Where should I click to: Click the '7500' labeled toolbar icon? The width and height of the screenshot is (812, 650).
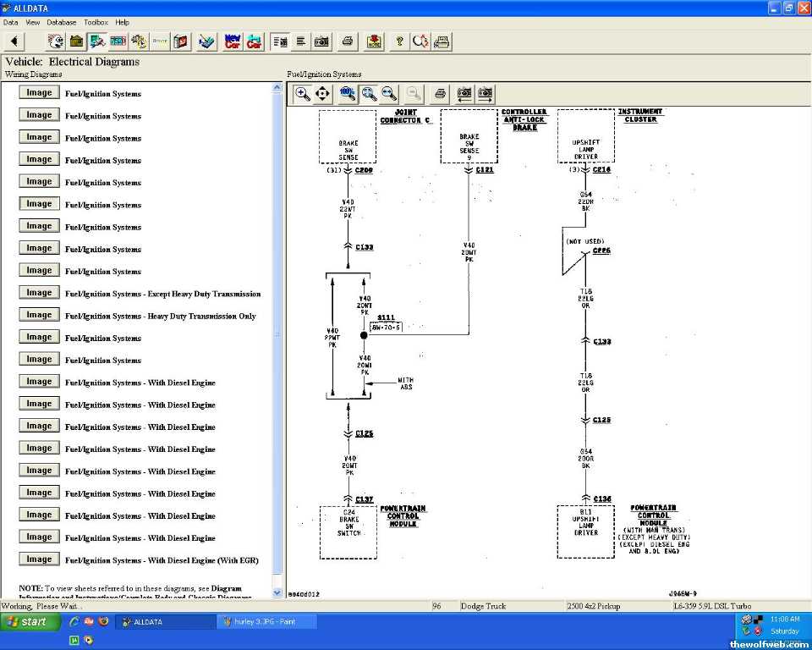click(118, 41)
